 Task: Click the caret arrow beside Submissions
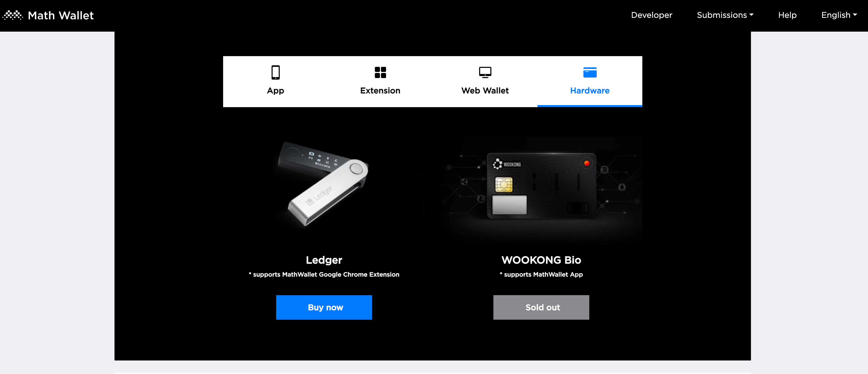coord(751,15)
